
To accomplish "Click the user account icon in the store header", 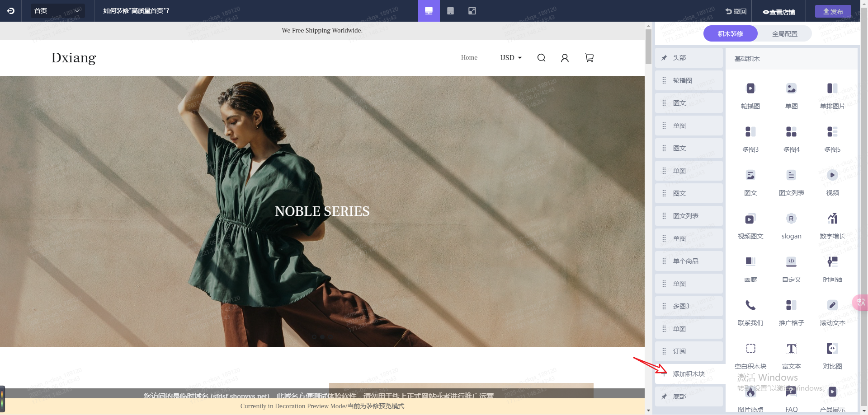I will (565, 58).
